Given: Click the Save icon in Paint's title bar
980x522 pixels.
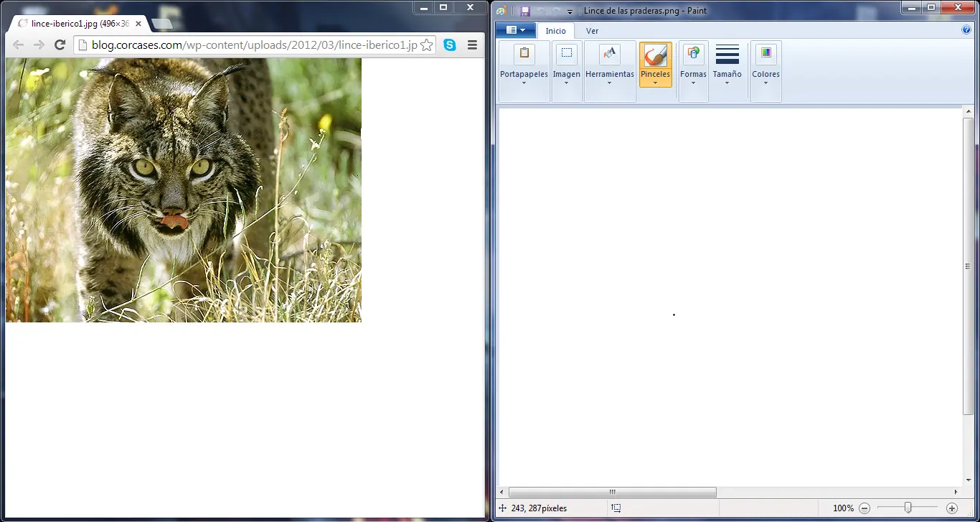Looking at the screenshot, I should [525, 11].
